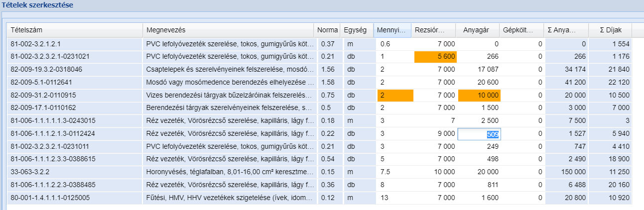Select Mosdó vagy mosómedence berendezés row
The width and height of the screenshot is (644, 210).
319,83
